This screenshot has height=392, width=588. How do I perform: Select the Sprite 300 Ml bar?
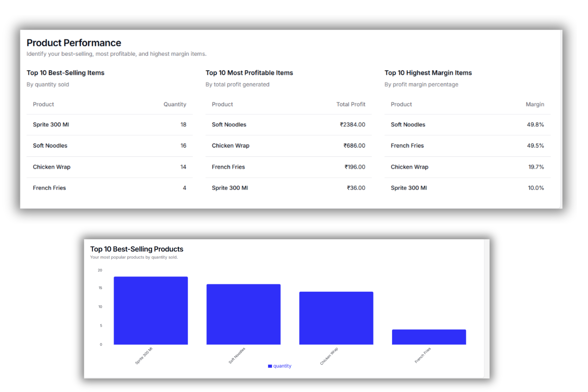(150, 310)
